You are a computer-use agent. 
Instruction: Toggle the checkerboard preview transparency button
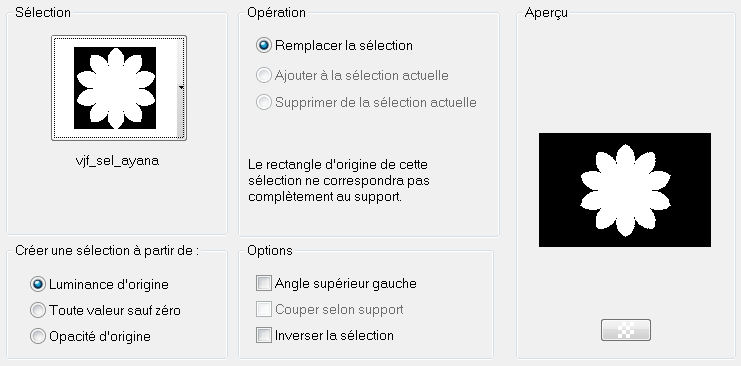click(x=626, y=330)
